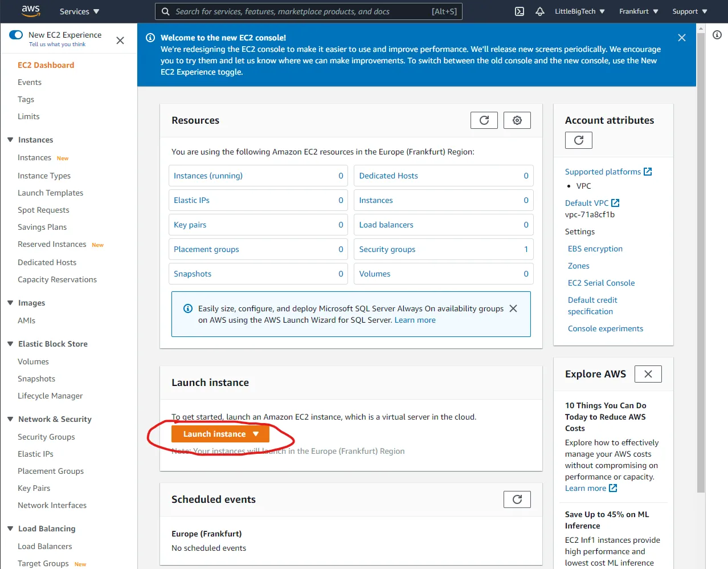728x569 pixels.
Task: Open Launch Templates in sidebar
Action: pyautogui.click(x=51, y=193)
